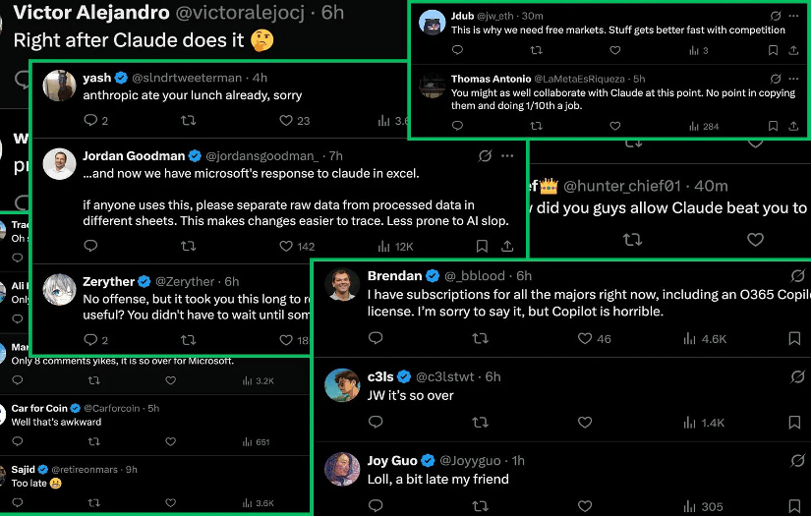
Task: Share Jordan Goodman's tweet
Action: point(507,247)
